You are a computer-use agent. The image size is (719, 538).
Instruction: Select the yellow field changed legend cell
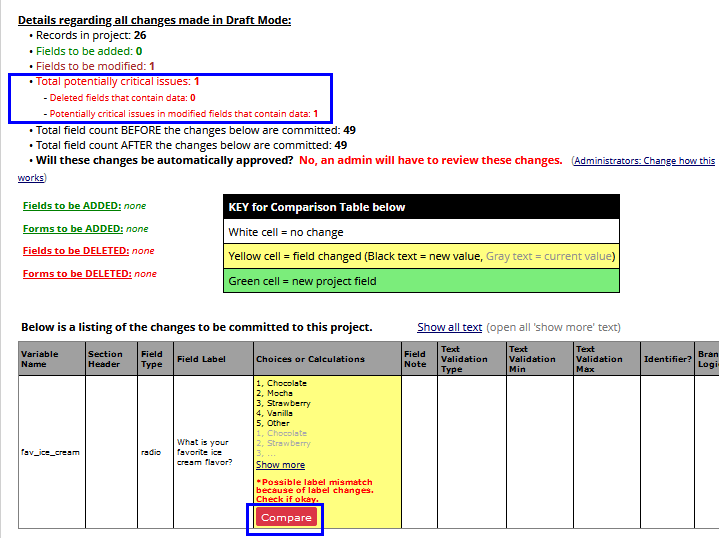point(421,256)
